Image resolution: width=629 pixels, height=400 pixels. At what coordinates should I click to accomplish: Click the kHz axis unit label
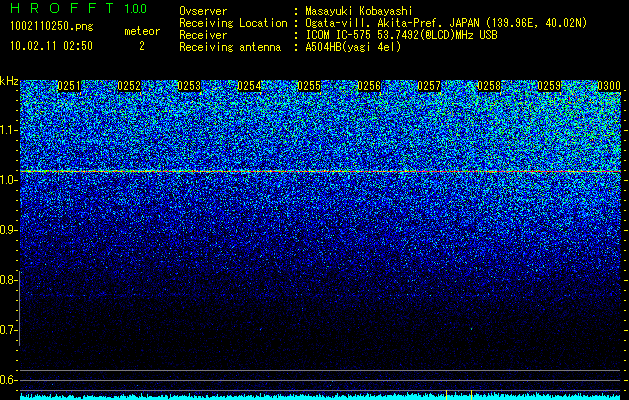point(9,81)
